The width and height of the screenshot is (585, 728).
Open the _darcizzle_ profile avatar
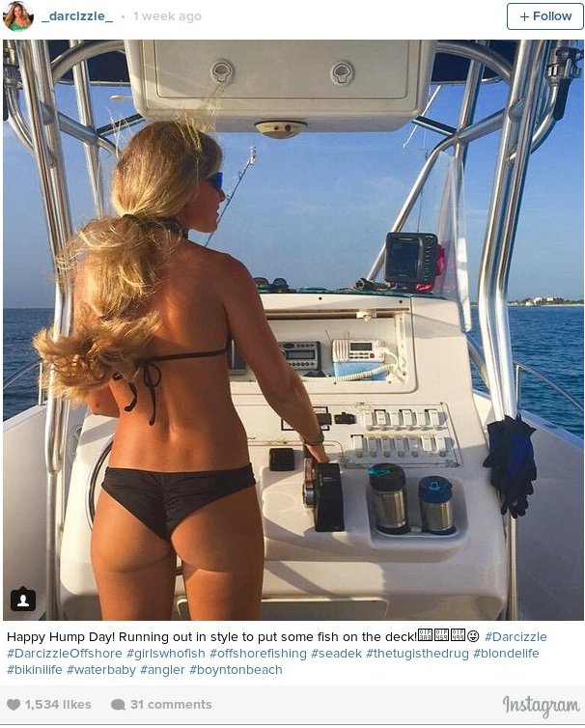tap(18, 16)
